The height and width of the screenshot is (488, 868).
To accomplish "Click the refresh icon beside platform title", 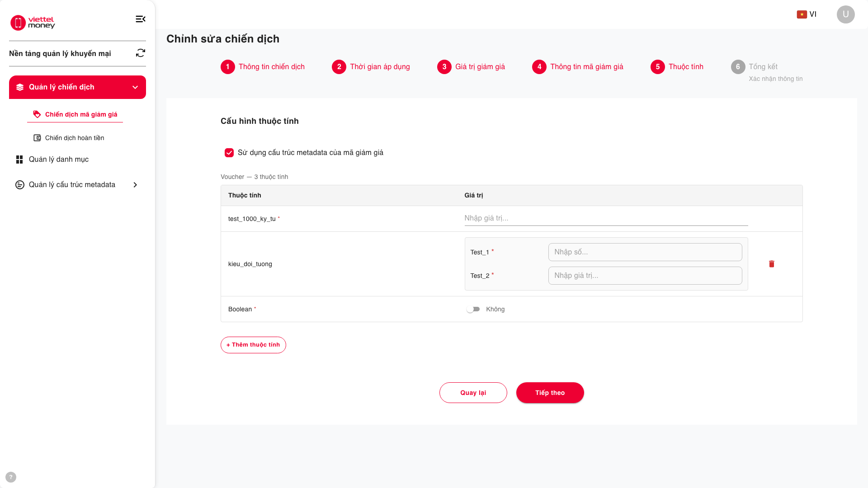I will point(141,53).
